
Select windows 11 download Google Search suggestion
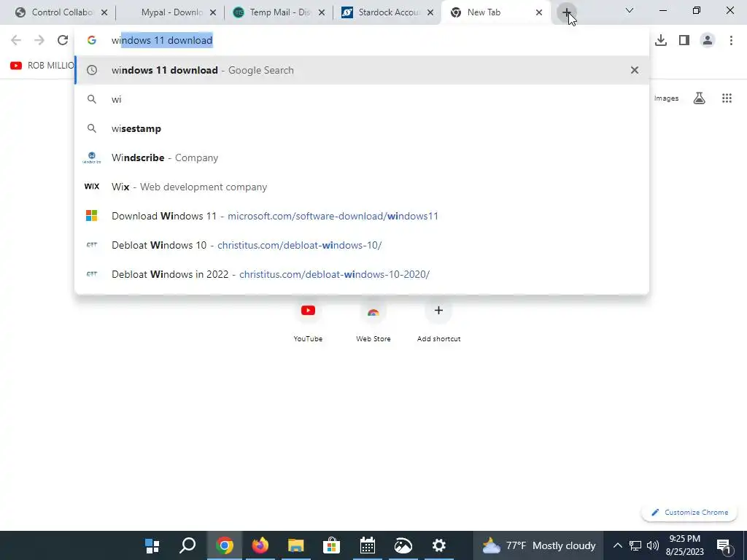click(x=362, y=70)
